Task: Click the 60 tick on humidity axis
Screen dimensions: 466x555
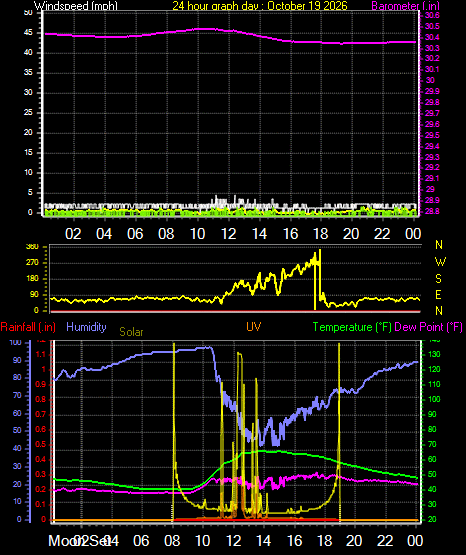Action: 17,413
